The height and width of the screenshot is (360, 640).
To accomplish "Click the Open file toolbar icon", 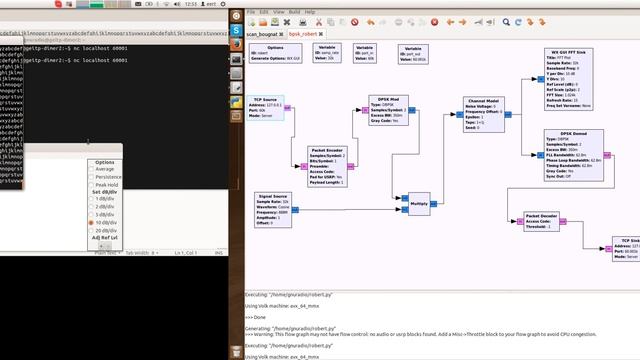I will 263,22.
